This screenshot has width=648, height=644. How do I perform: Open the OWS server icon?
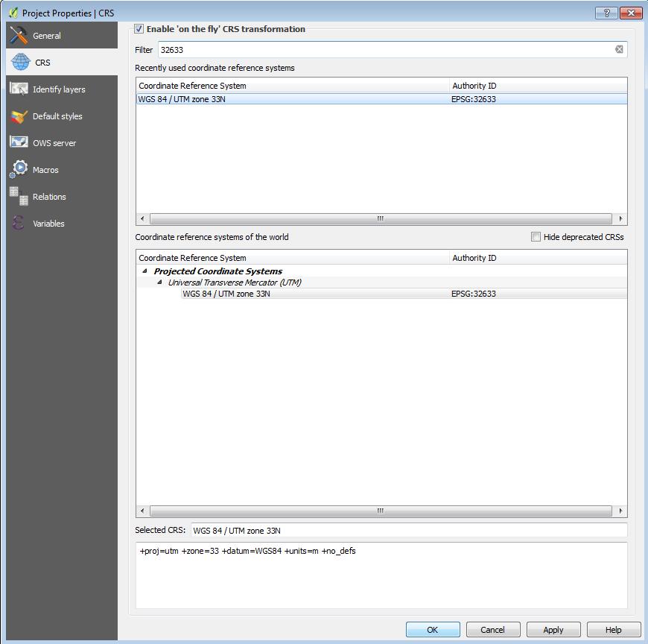pyautogui.click(x=19, y=142)
